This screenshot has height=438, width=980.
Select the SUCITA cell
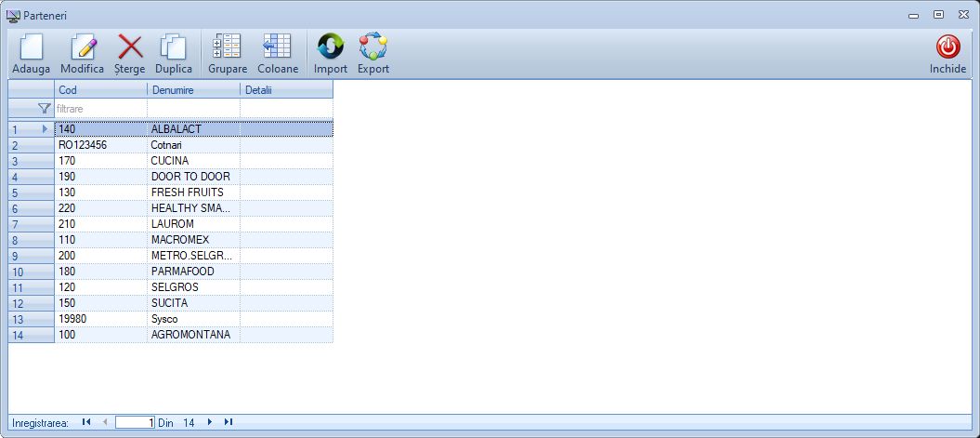point(194,303)
